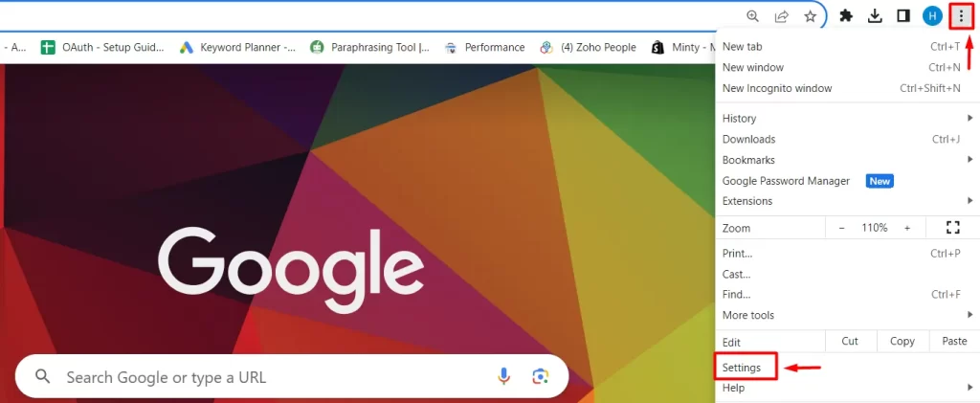Click the three-dot Chrome menu button
The image size is (980, 403).
click(961, 16)
